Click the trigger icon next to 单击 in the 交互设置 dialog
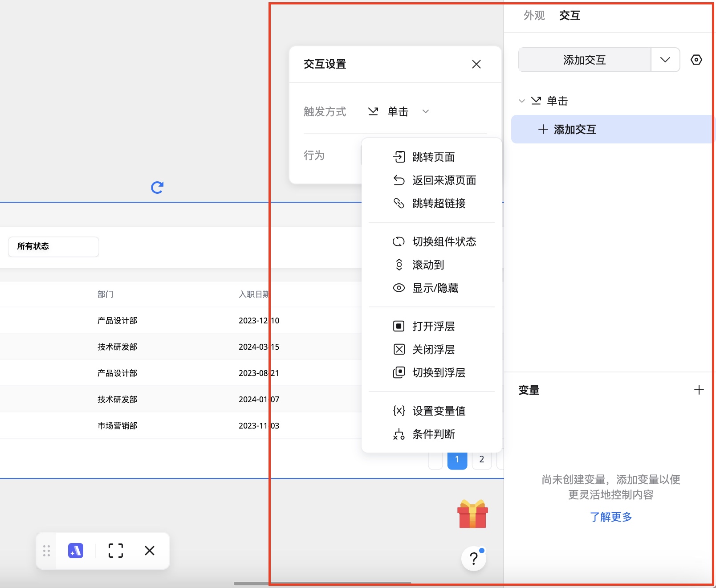Screen dimensions: 716x588 (373, 111)
